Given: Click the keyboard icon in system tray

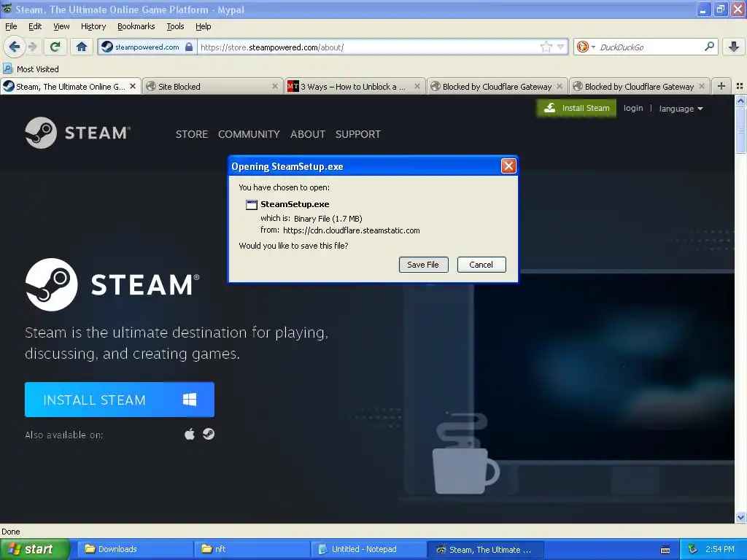Looking at the screenshot, I should pyautogui.click(x=665, y=550).
